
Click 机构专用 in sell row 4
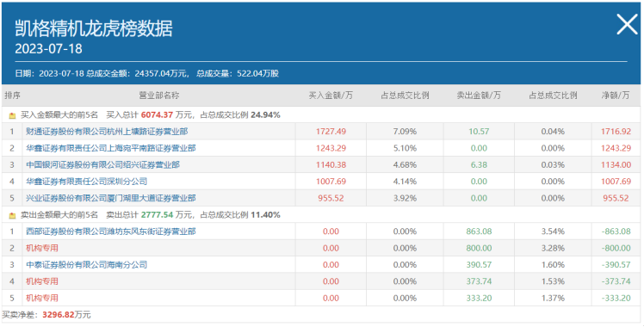point(42,281)
